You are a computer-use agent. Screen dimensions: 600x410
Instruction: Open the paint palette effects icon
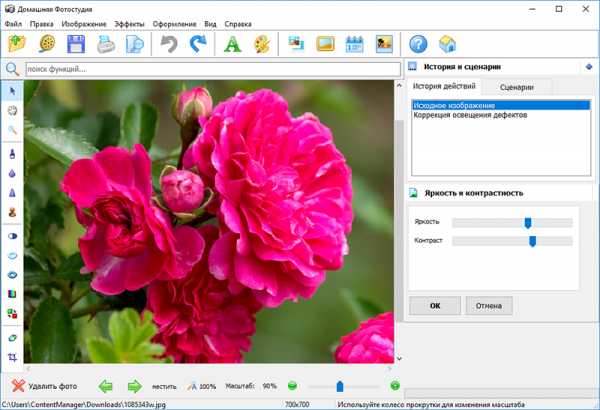coord(262,44)
